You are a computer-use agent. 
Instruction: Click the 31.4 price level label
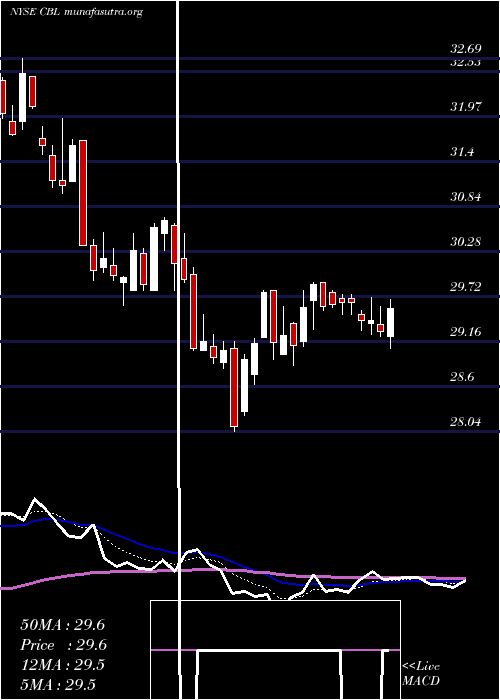point(462,152)
